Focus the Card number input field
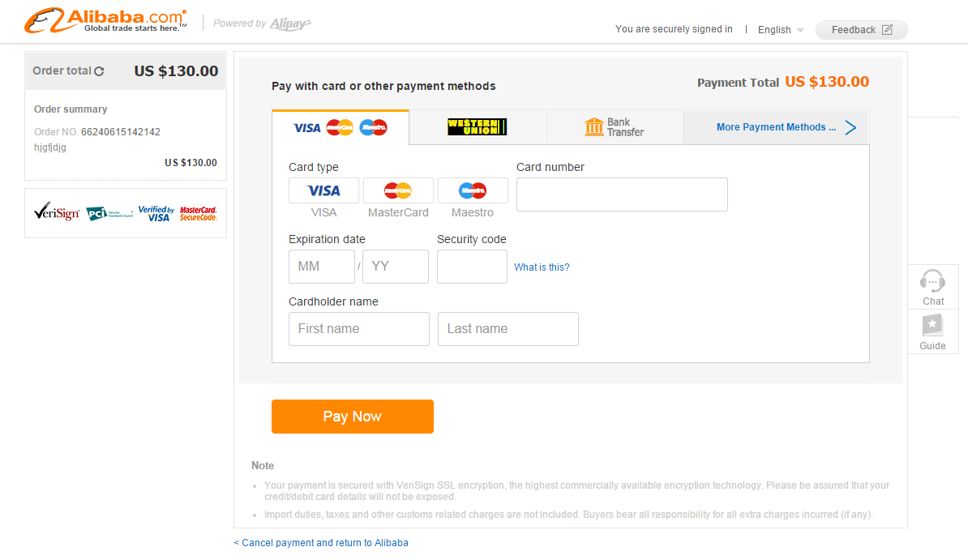 point(622,195)
